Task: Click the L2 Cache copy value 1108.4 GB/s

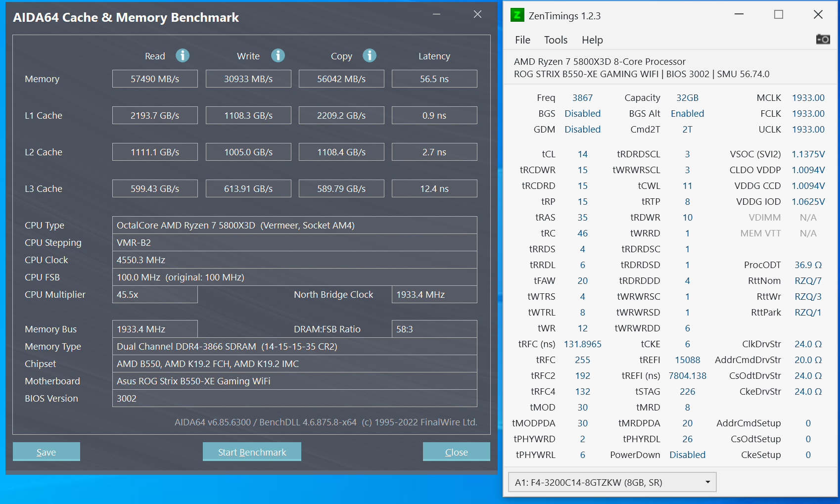Action: click(341, 152)
